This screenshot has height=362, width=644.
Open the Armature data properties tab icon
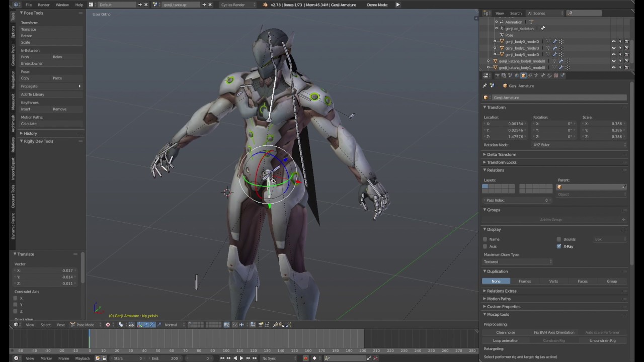pyautogui.click(x=536, y=75)
